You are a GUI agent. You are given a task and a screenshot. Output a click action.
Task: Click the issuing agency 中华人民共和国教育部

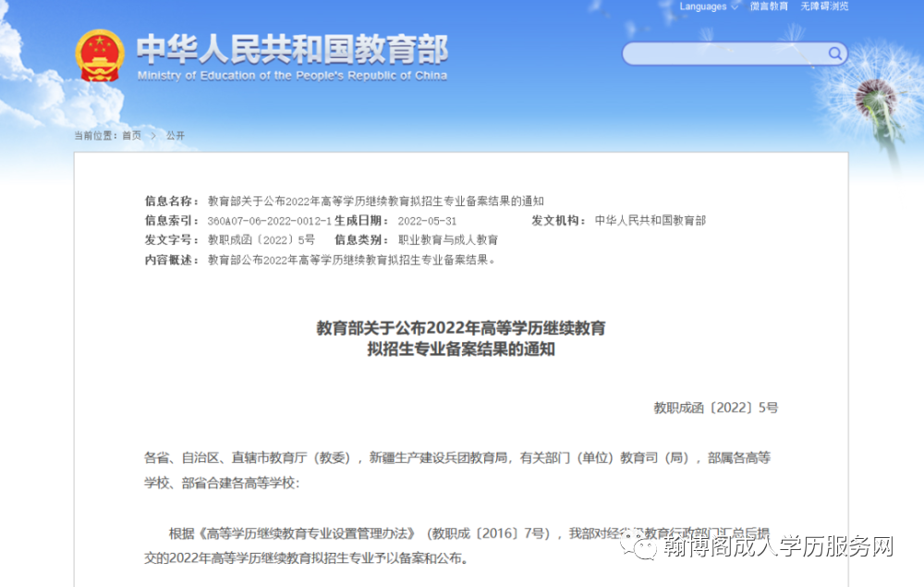click(x=650, y=220)
